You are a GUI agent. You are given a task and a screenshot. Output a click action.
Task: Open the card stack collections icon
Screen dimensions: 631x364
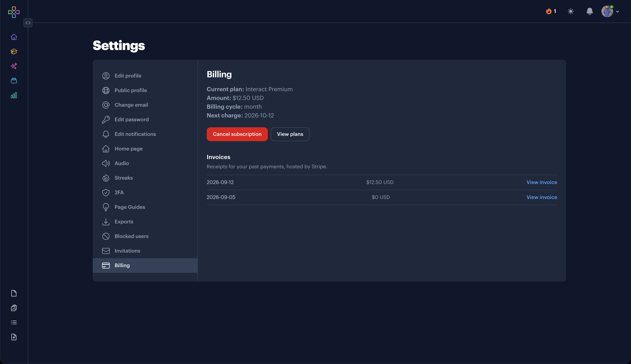(x=14, y=80)
